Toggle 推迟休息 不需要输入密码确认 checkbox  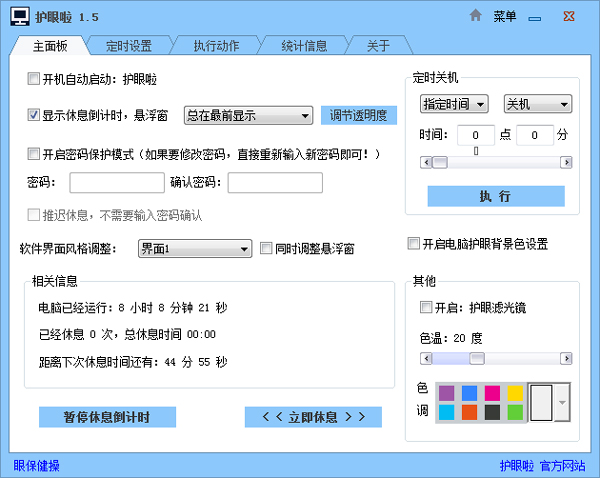(x=33, y=215)
